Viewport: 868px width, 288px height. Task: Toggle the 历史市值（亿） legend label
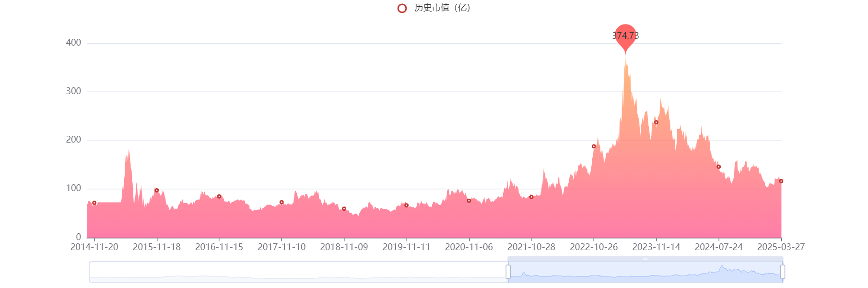pos(442,8)
